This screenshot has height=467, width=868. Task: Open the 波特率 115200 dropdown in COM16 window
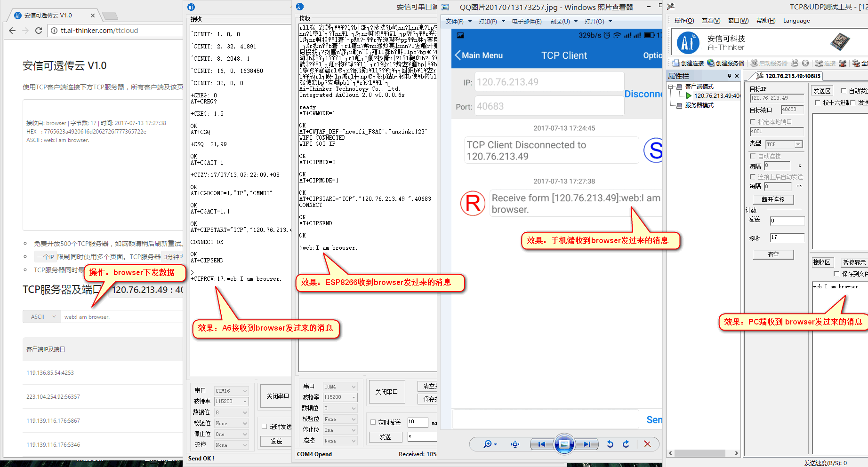click(x=231, y=401)
